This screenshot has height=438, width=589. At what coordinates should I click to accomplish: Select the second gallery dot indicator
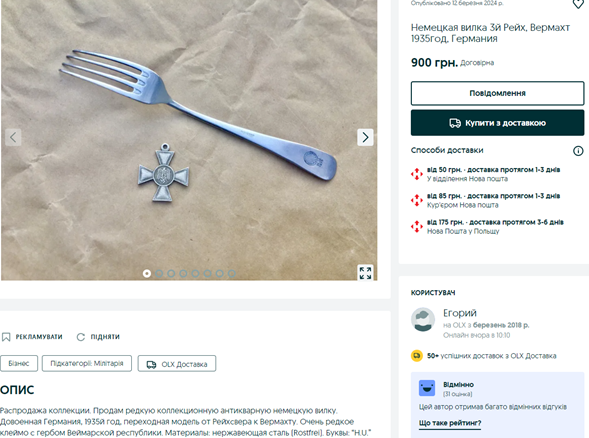159,273
